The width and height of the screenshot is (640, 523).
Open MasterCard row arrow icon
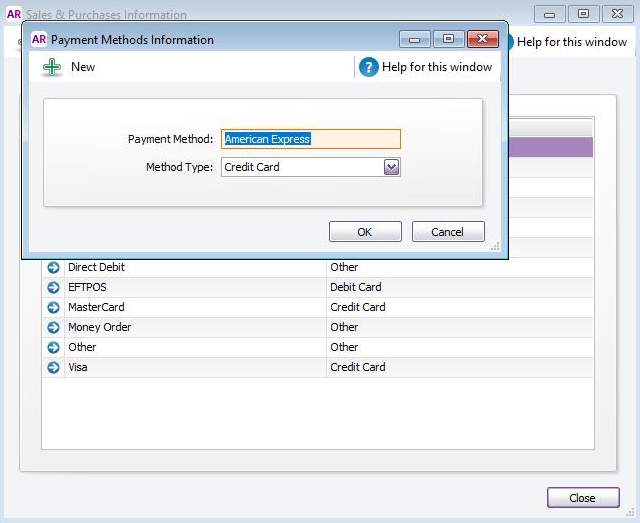(x=53, y=307)
